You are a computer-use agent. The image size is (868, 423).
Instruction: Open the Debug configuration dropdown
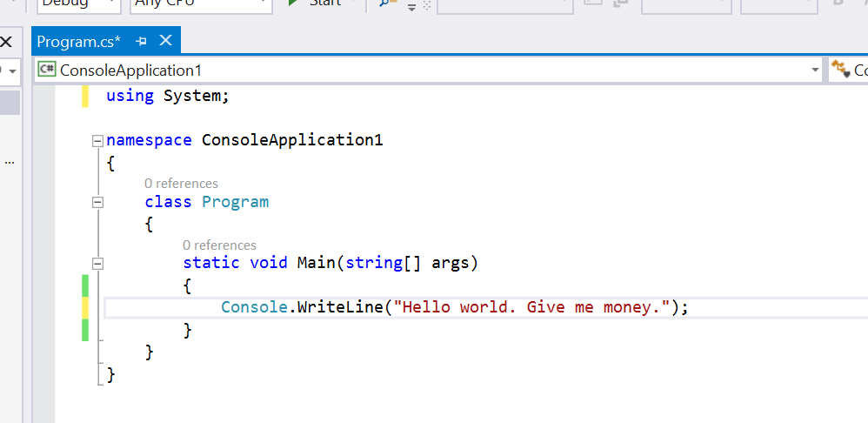click(78, 5)
